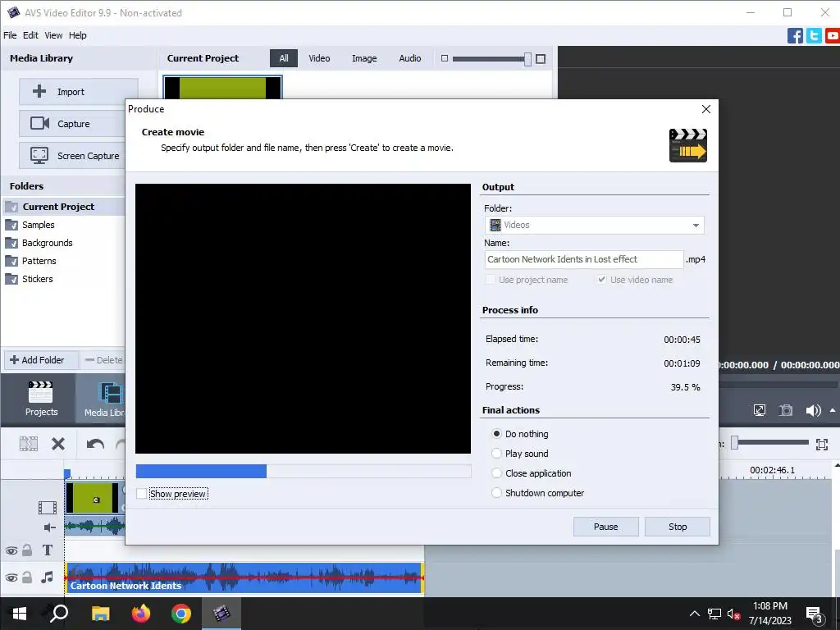Click the rendering progress bar

(x=304, y=471)
